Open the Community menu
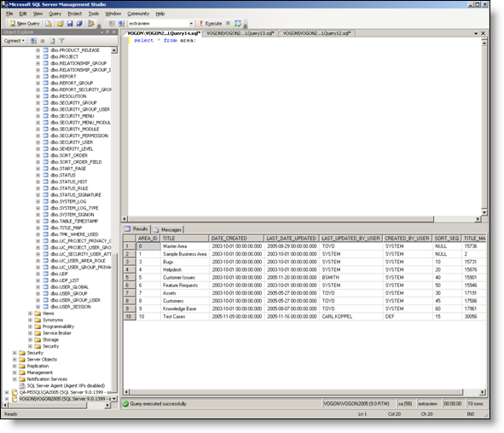Viewport: 504px width, 433px height. [x=138, y=14]
